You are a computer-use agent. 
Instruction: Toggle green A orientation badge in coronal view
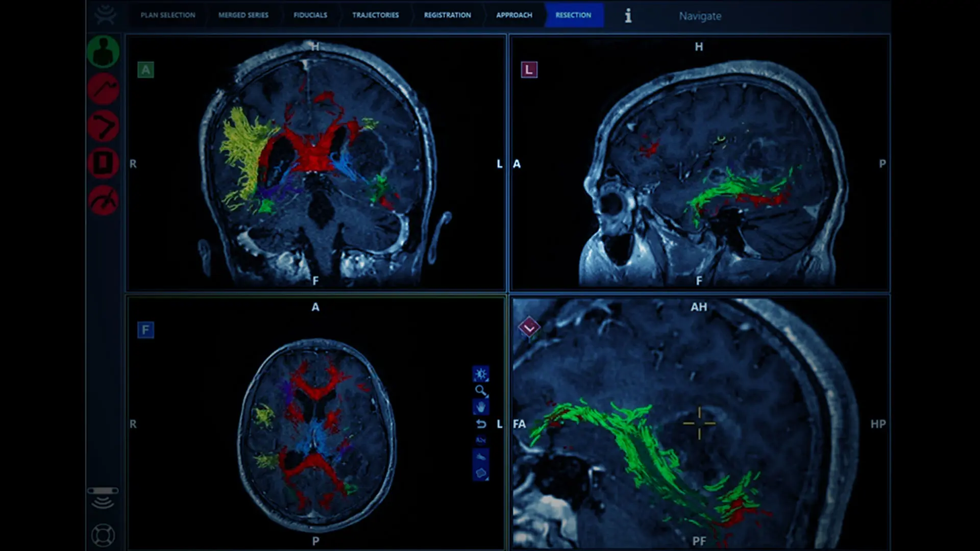145,70
